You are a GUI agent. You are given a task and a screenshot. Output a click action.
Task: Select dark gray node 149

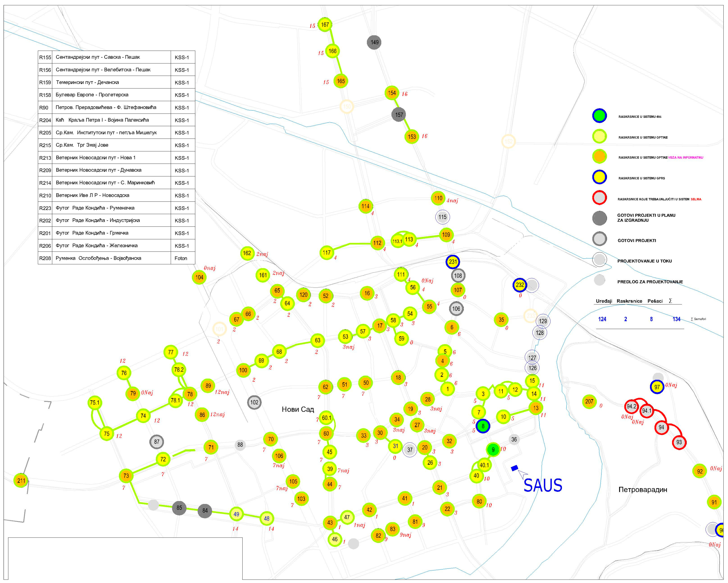(x=374, y=42)
